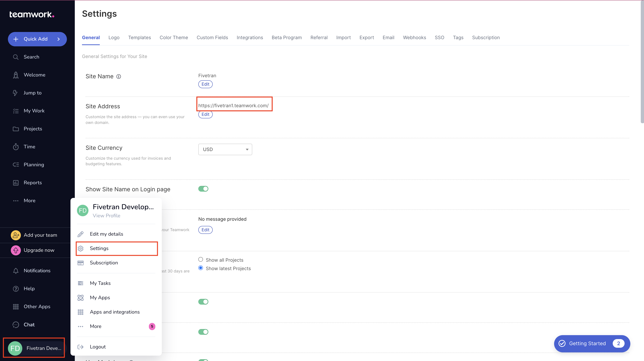The width and height of the screenshot is (644, 361).
Task: Open the Referral tab
Action: (319, 38)
